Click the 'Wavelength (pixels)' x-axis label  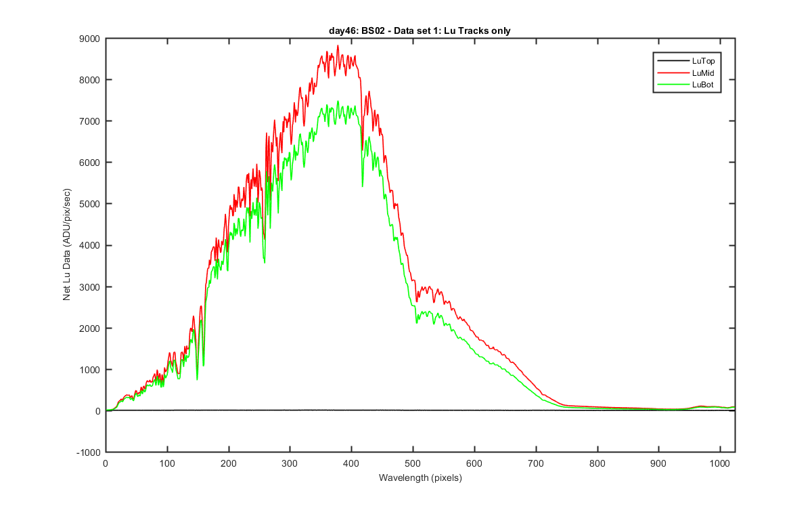420,478
